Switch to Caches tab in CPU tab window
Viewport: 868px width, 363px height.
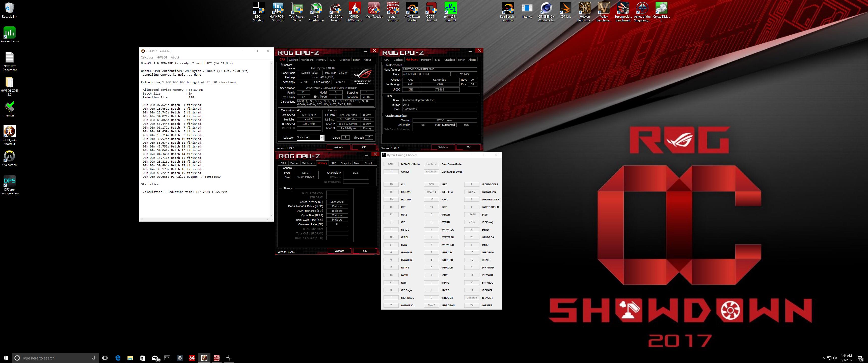(293, 59)
